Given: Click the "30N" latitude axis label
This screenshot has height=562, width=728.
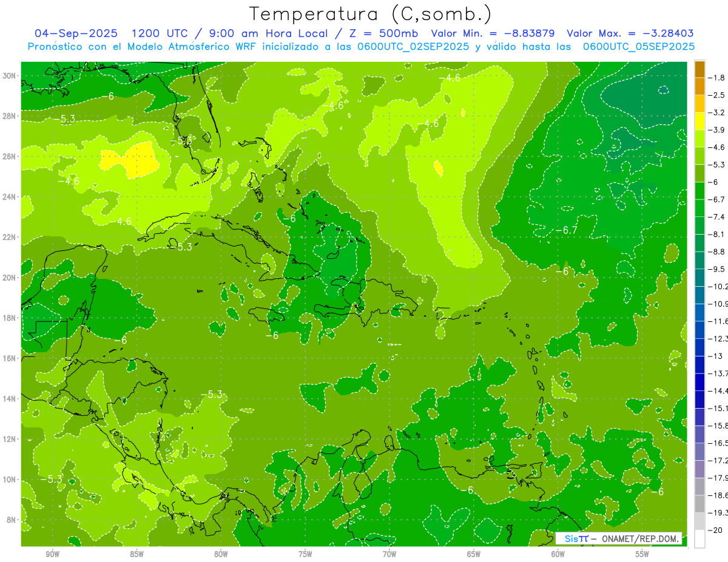Looking at the screenshot, I should 10,76.
